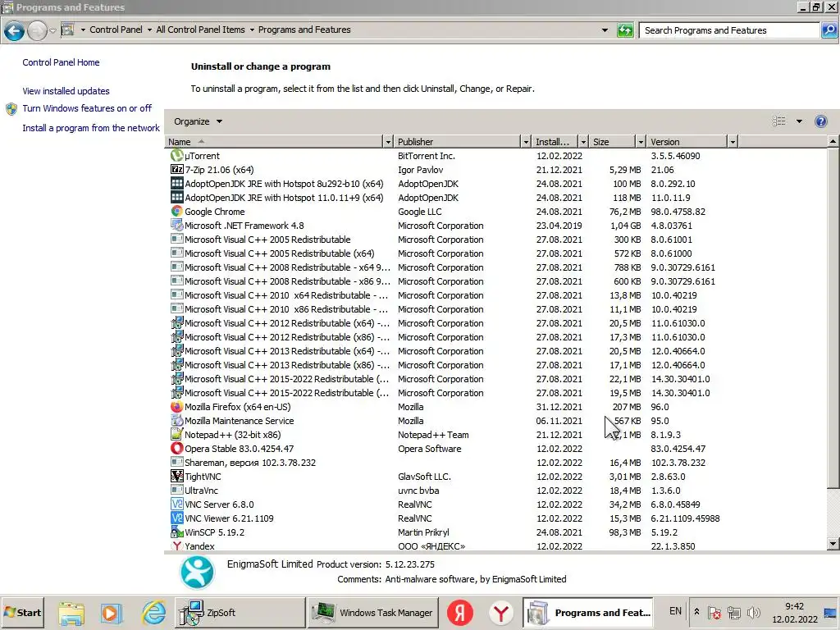Select the Google Chrome icon in list
Image resolution: width=840 pixels, height=630 pixels.
tap(177, 211)
